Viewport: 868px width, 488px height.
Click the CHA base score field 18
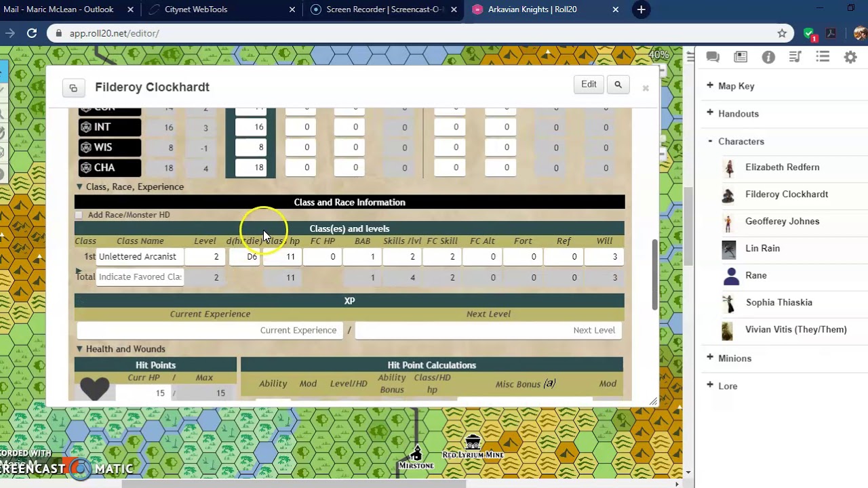pyautogui.click(x=251, y=168)
